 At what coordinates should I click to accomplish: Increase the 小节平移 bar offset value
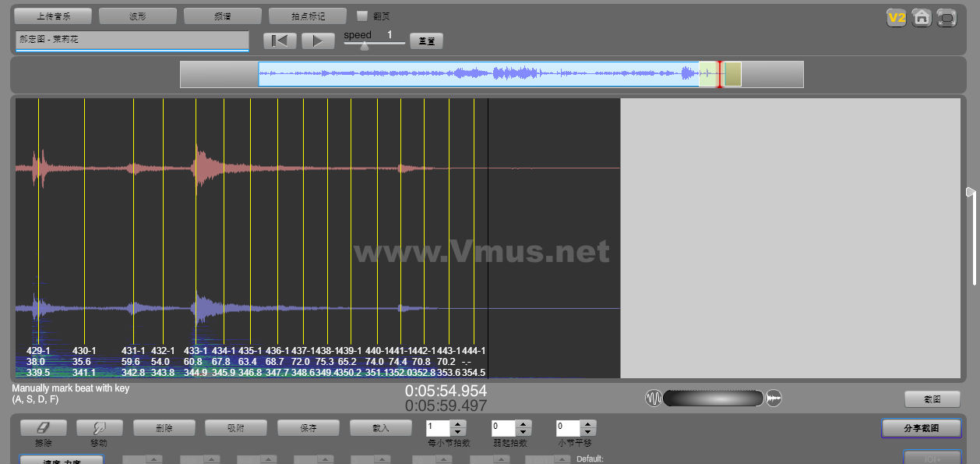(x=589, y=423)
